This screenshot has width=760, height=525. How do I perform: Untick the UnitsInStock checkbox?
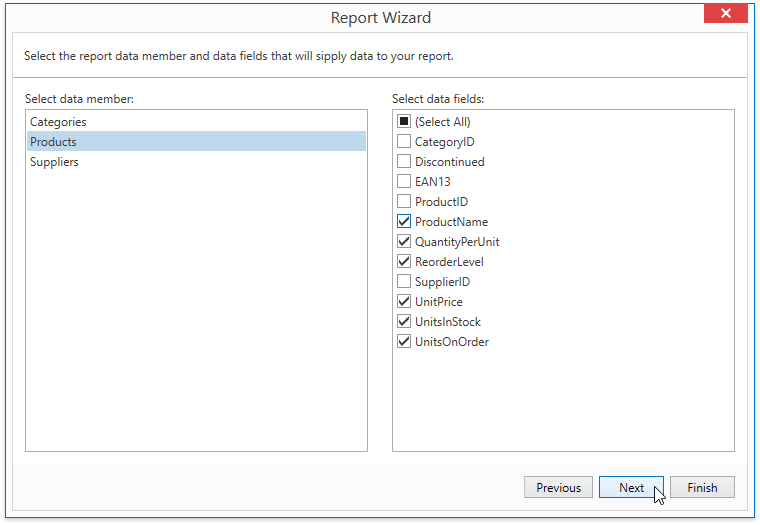404,321
